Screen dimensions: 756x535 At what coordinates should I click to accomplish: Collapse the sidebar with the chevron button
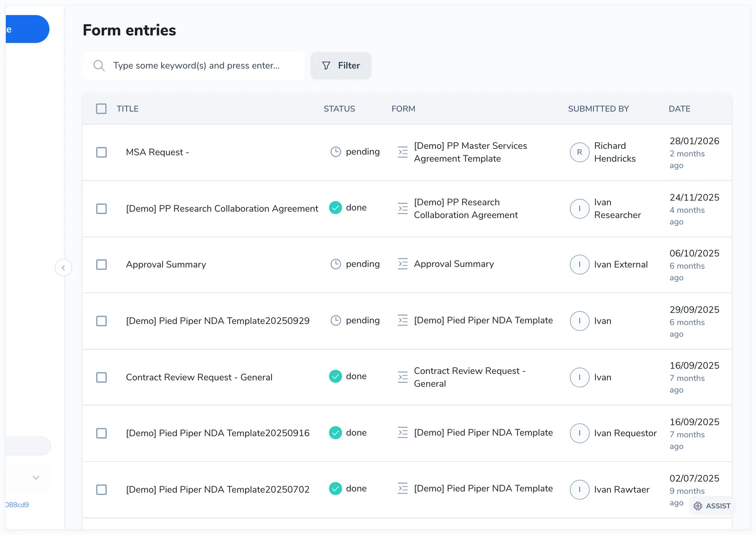click(63, 267)
